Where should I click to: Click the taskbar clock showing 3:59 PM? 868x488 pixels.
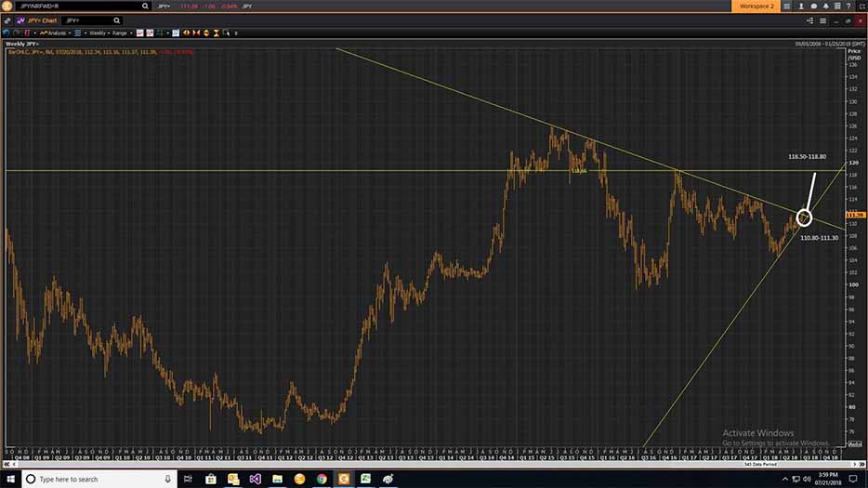pyautogui.click(x=828, y=479)
